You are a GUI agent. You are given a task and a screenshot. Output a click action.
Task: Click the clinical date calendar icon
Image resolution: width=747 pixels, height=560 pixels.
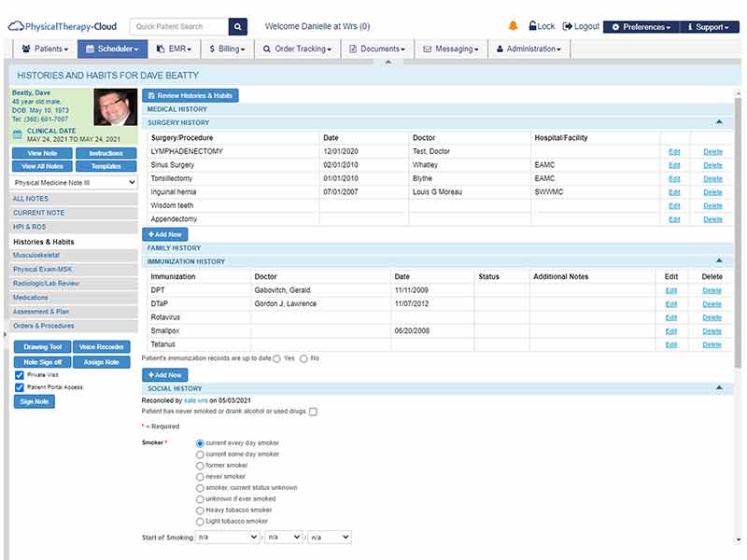pos(18,134)
